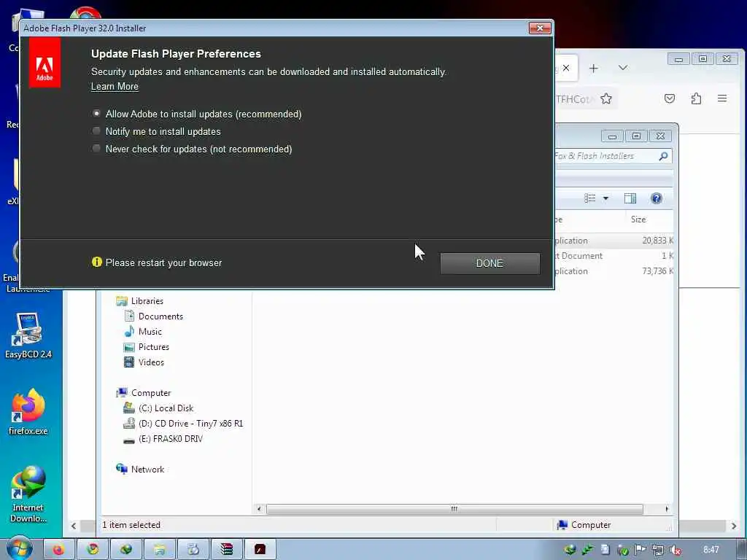This screenshot has height=560, width=747.
Task: Click the Explorer search magnifier icon
Action: tap(663, 156)
